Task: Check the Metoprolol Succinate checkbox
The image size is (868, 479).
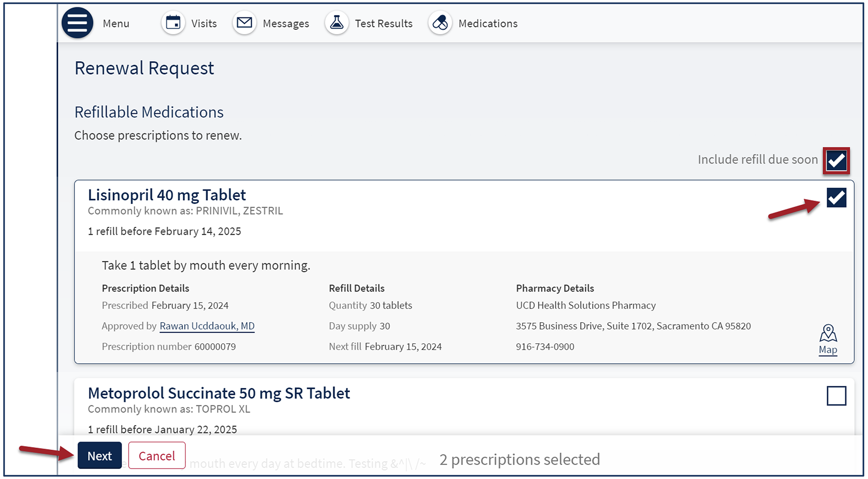Action: 836,396
